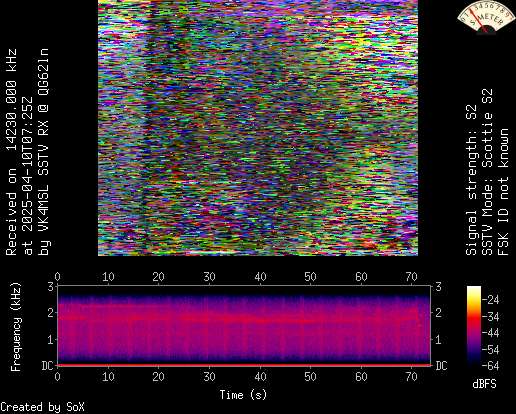Screen dimensions: 516x414
Task: Click the top time axis tick labeled 50
Action: coord(310,277)
